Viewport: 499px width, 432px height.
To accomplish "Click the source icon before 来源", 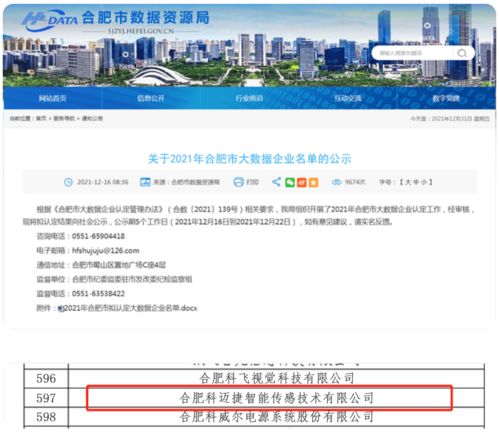I will (145, 182).
